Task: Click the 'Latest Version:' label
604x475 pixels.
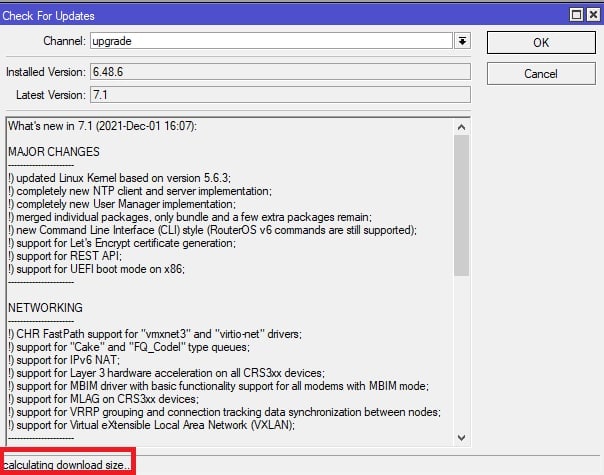Action: pos(51,95)
